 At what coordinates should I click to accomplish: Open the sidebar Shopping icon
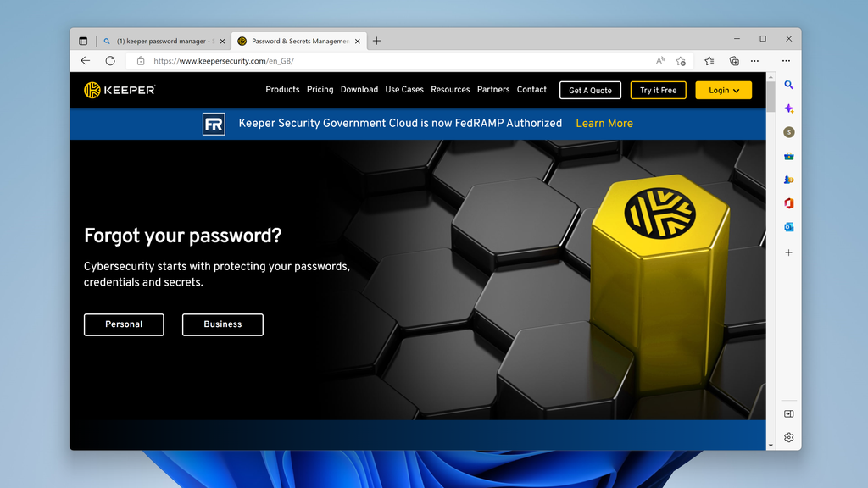[788, 156]
